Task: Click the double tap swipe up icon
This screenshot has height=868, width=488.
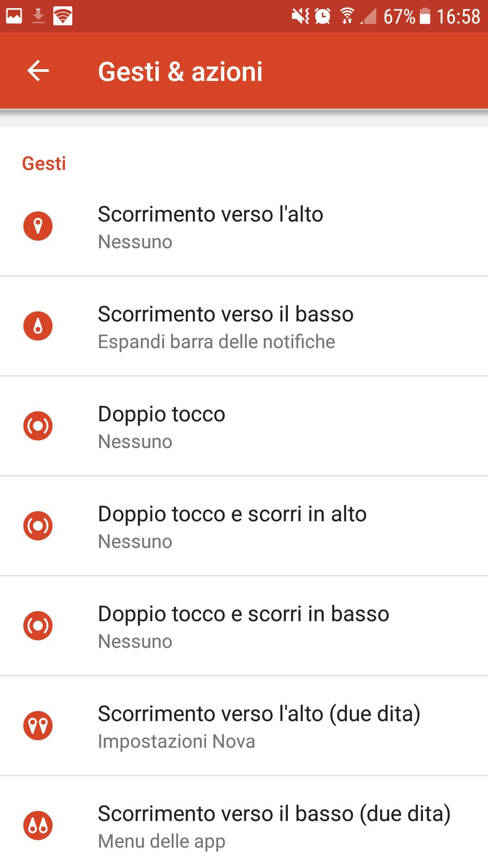Action: click(38, 526)
